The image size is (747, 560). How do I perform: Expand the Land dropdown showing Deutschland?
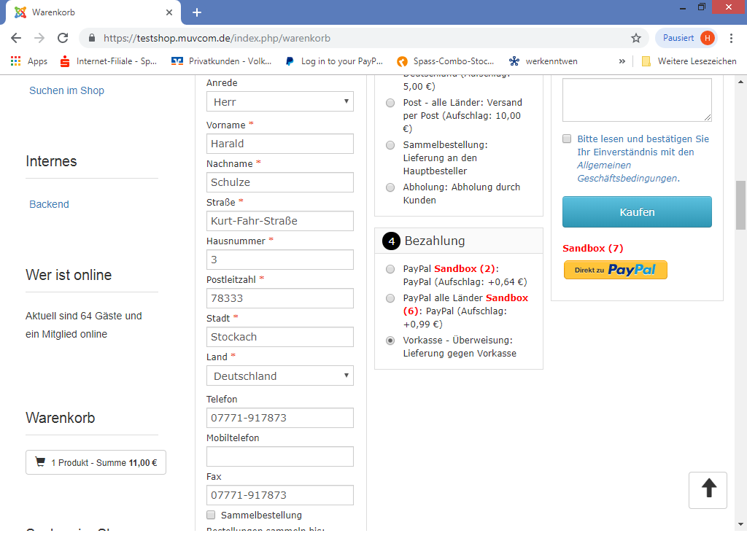279,376
